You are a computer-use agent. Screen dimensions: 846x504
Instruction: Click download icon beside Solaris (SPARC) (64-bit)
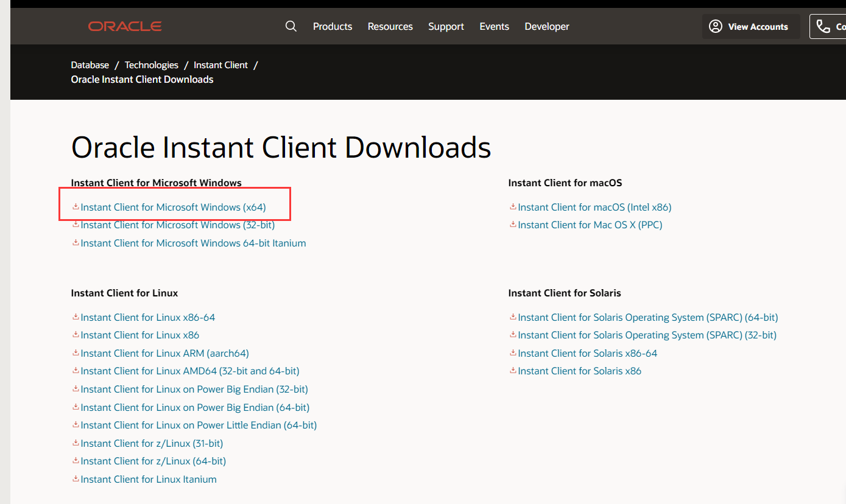pos(513,317)
